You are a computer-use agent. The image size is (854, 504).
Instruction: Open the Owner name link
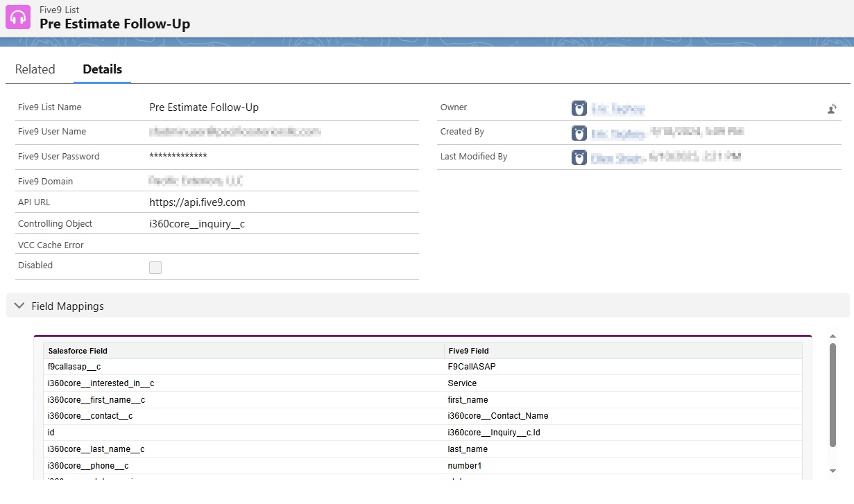pyautogui.click(x=618, y=109)
